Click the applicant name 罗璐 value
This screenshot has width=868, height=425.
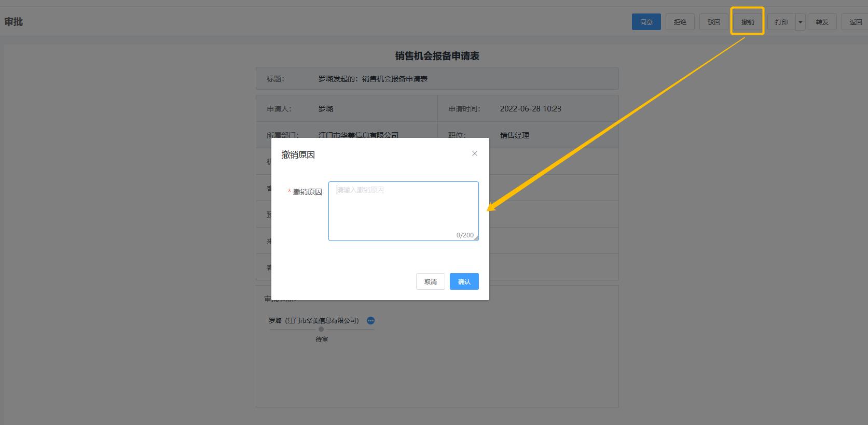(x=326, y=109)
